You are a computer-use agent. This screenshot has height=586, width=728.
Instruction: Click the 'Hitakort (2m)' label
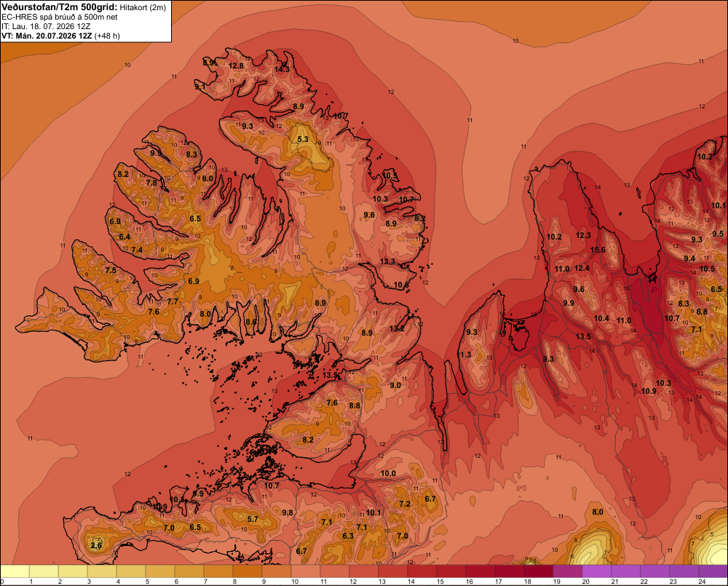143,7
